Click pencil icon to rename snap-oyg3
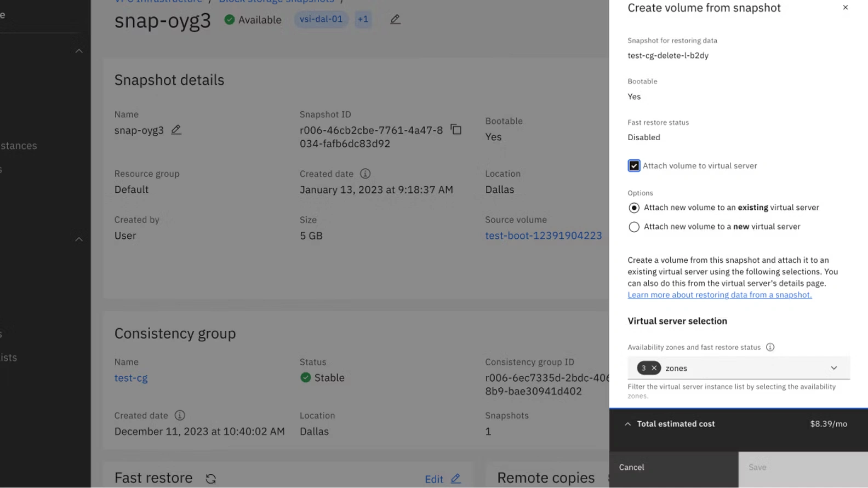Screen dimensions: 868x488 (x=176, y=130)
